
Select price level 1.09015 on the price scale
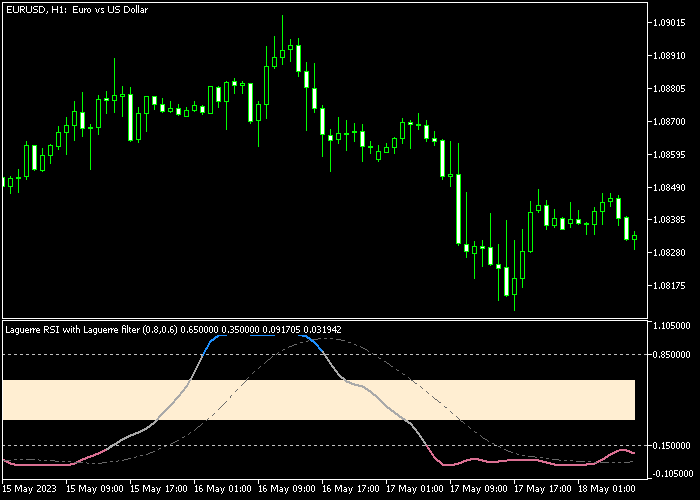[x=669, y=23]
